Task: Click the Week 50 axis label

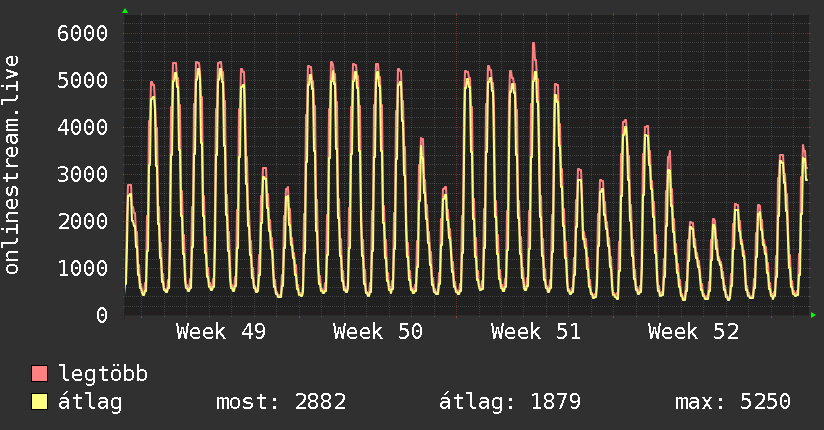Action: (x=378, y=332)
